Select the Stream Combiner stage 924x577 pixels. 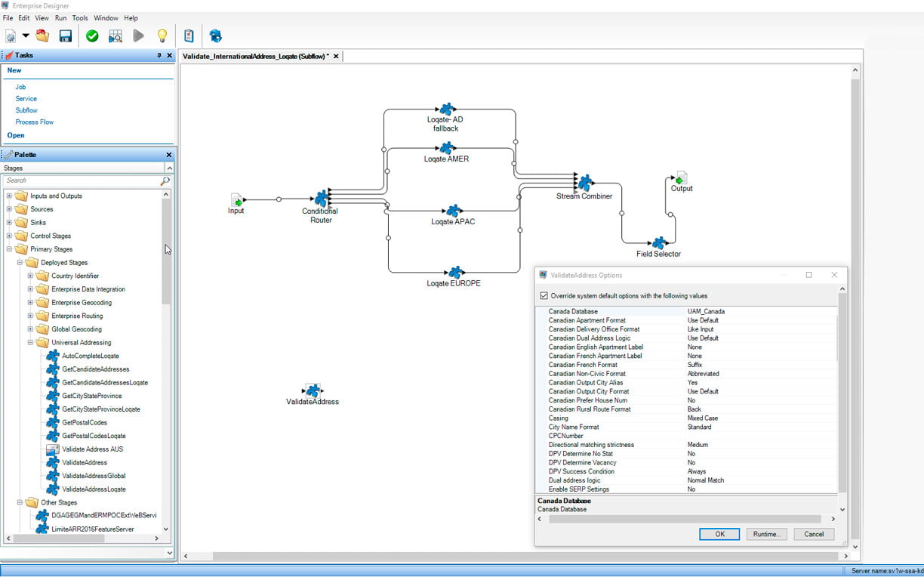(585, 183)
